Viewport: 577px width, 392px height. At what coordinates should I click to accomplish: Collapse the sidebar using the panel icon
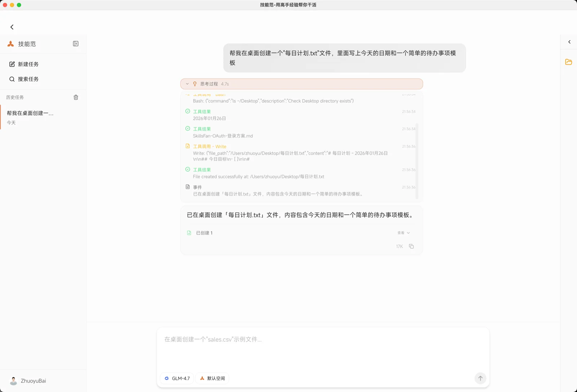tap(76, 44)
